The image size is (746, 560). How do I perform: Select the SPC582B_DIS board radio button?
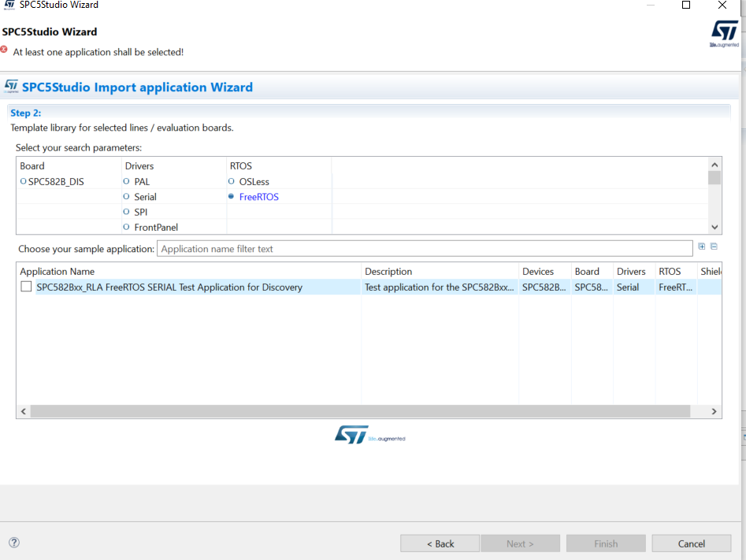tap(23, 181)
